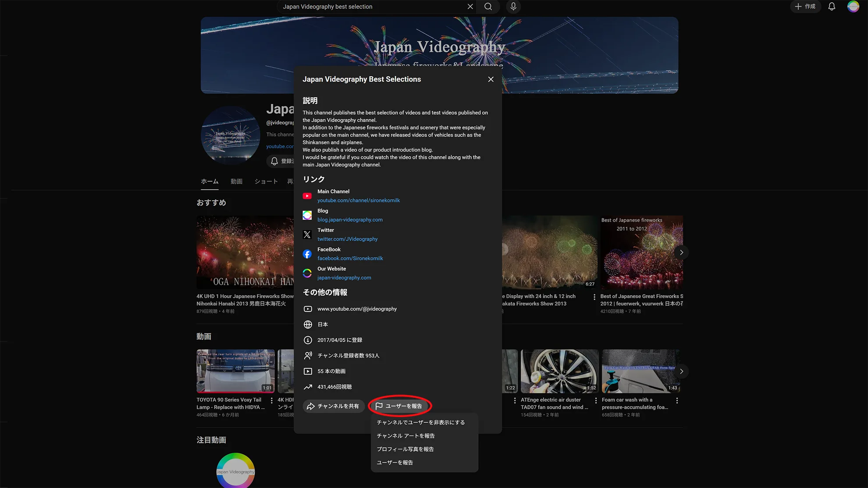
Task: Open more options for TOYOTA Voxy video
Action: pos(272,400)
